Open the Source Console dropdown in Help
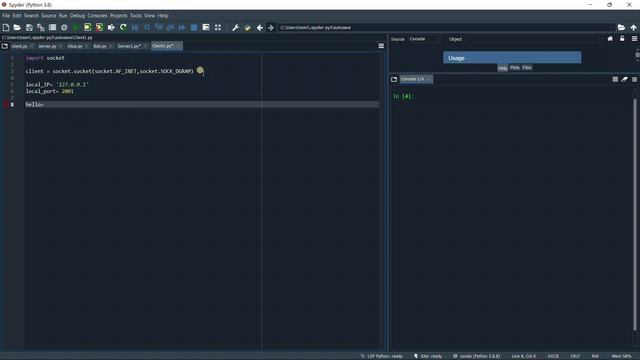Screen dimensions: 640x360 pos(424,39)
